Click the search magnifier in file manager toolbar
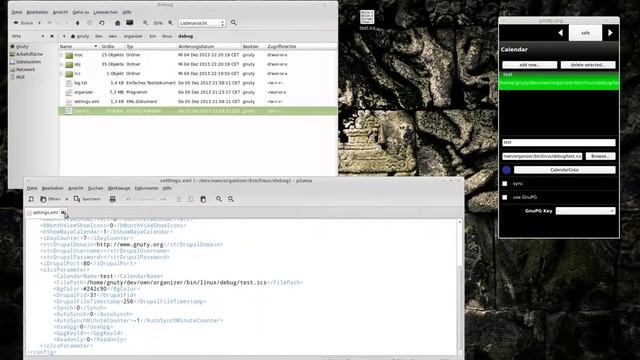 tap(234, 23)
